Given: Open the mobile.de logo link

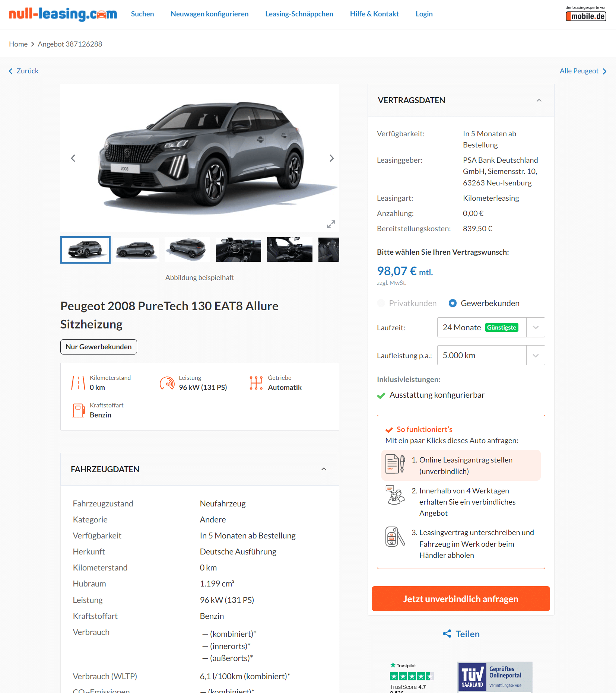Looking at the screenshot, I should click(586, 13).
